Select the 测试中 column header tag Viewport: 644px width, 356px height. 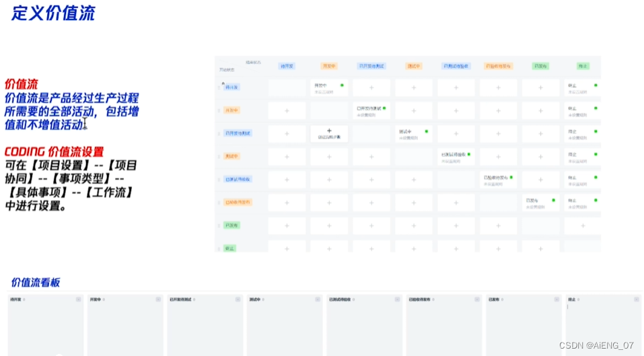click(414, 66)
